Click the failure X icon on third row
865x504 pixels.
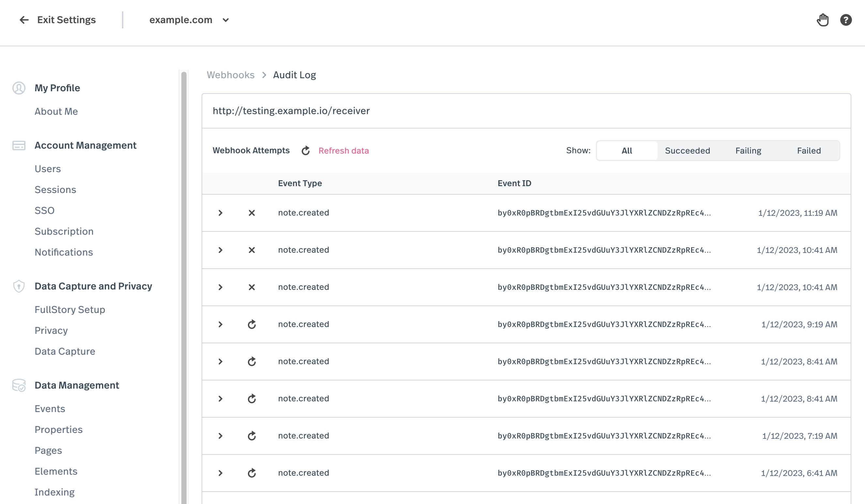point(251,287)
